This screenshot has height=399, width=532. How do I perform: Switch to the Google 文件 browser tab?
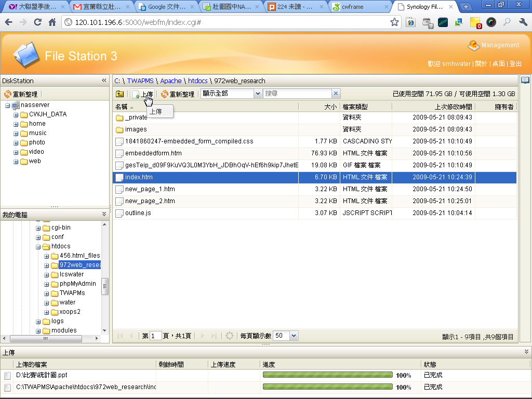pyautogui.click(x=167, y=7)
